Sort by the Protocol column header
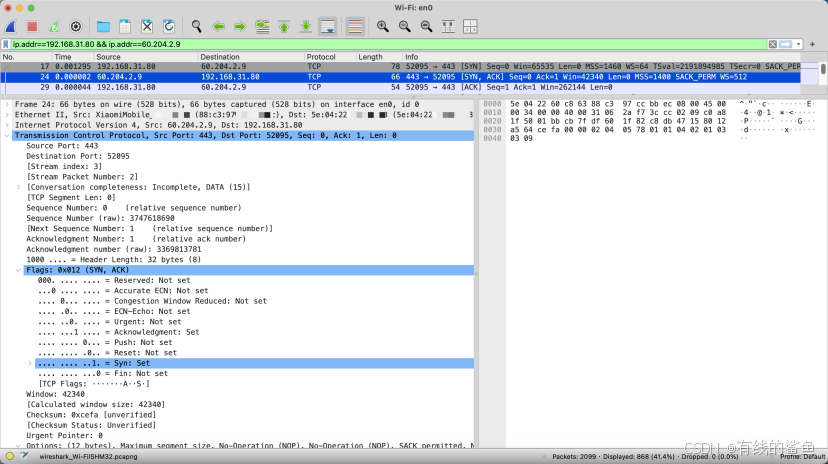This screenshot has width=828, height=464. pyautogui.click(x=330, y=56)
